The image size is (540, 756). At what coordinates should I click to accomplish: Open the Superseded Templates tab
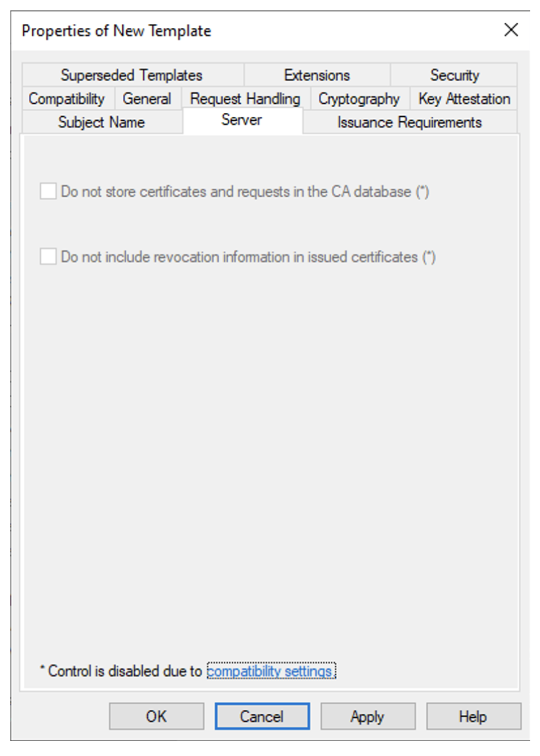132,75
